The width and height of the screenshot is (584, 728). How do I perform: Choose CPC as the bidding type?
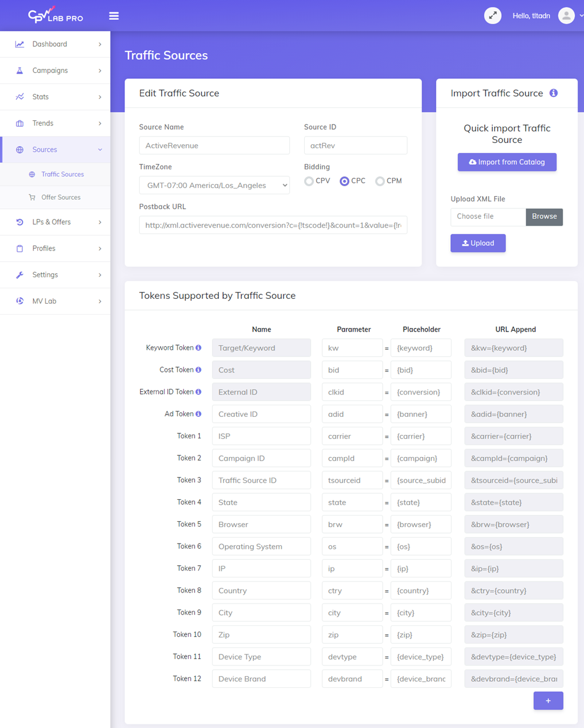tap(343, 181)
